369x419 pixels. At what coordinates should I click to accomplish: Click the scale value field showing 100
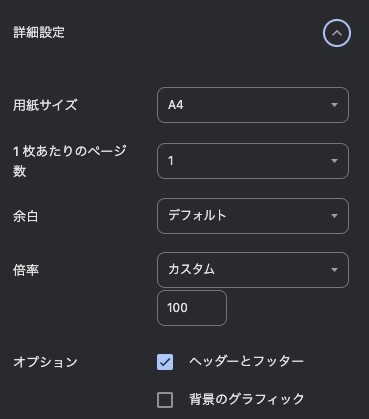click(x=192, y=308)
